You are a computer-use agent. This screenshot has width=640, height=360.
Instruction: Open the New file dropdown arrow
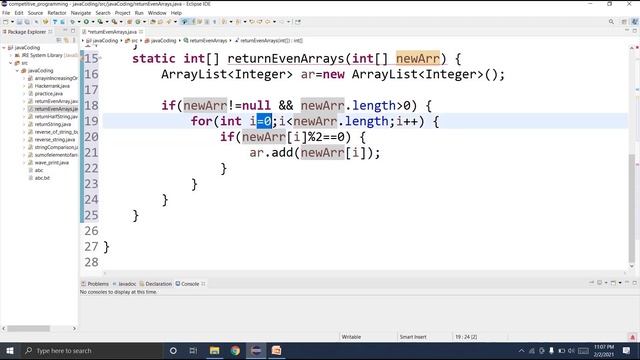12,22
